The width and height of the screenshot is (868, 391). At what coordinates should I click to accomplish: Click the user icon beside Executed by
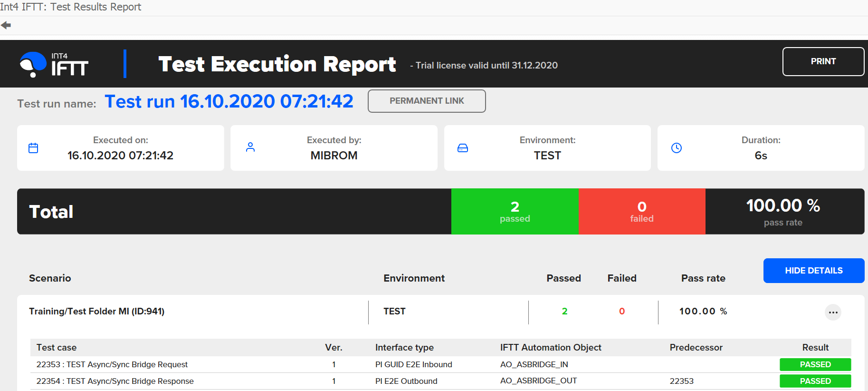pos(250,147)
